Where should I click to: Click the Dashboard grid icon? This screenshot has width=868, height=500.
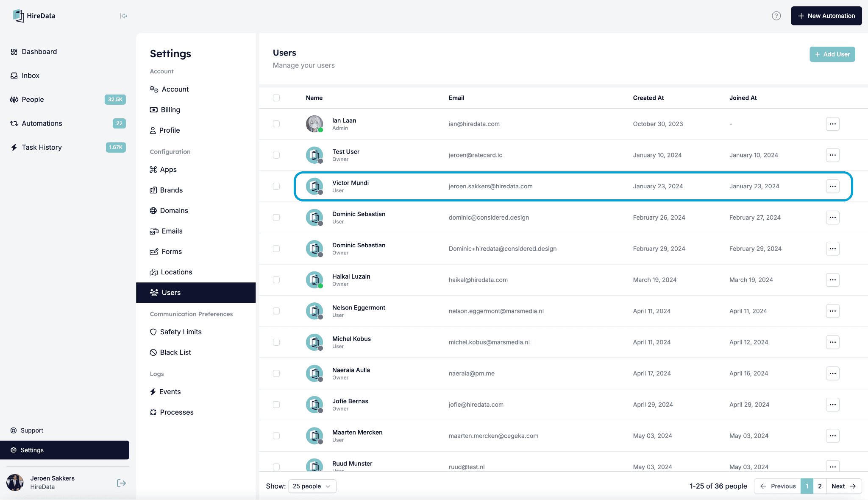pyautogui.click(x=14, y=52)
